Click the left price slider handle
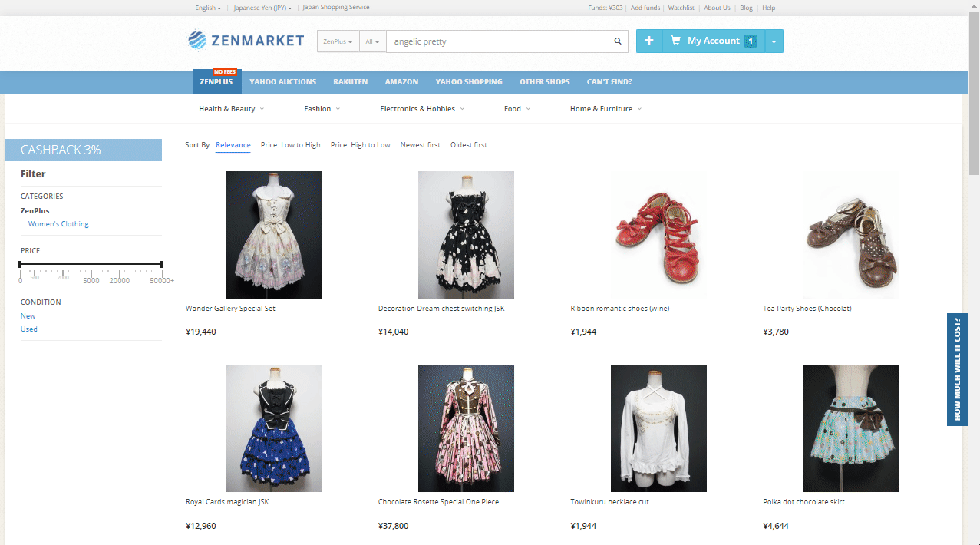The image size is (980, 545). (x=21, y=264)
